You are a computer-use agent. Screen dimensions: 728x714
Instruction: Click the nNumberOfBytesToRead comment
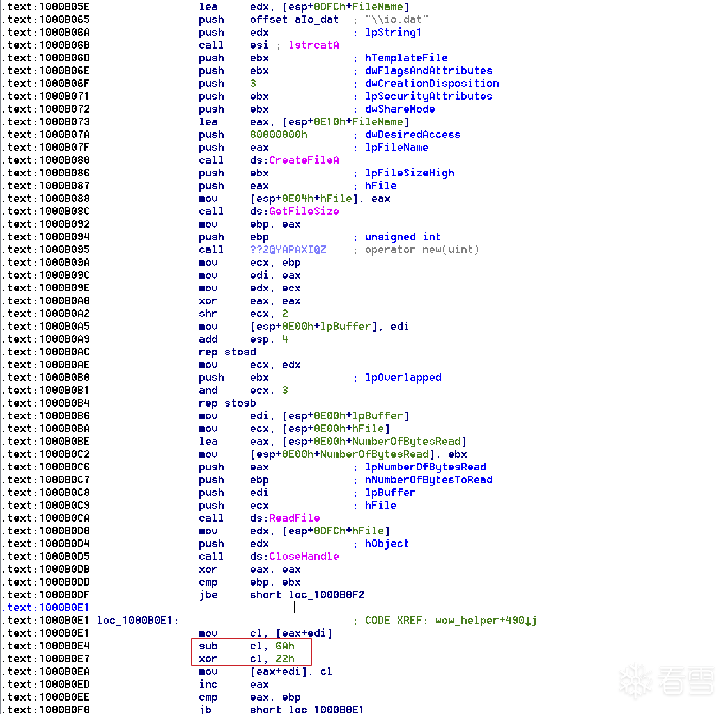click(x=428, y=479)
